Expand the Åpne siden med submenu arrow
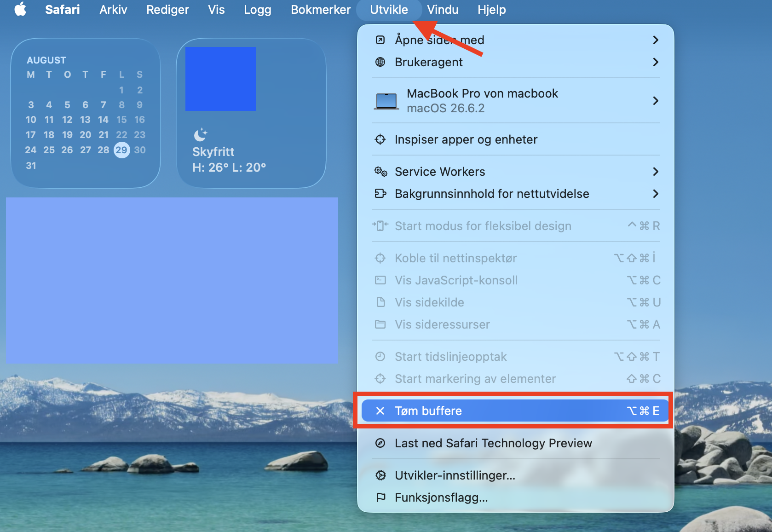This screenshot has width=772, height=532. coord(656,40)
